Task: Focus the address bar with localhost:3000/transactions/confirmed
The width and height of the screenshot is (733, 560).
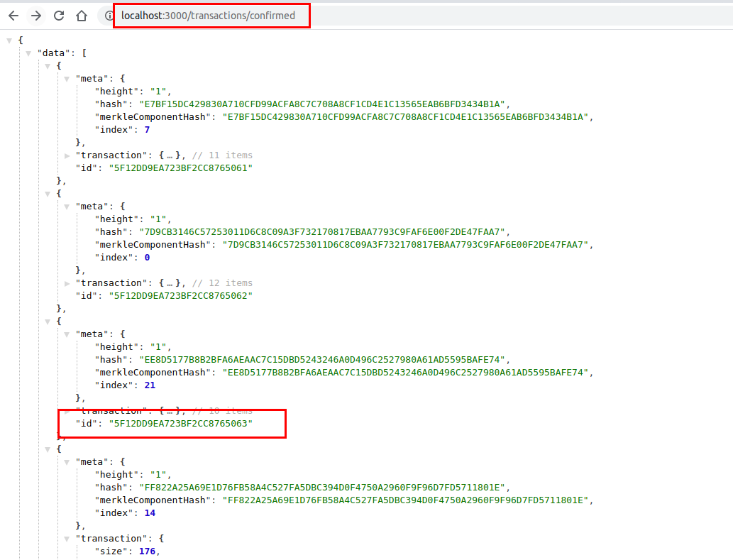Action: [208, 16]
